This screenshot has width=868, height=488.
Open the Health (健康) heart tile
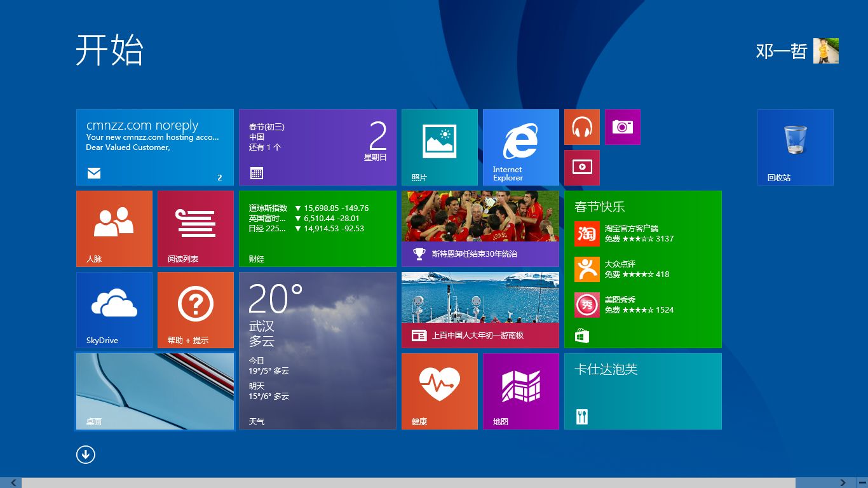tap(440, 391)
